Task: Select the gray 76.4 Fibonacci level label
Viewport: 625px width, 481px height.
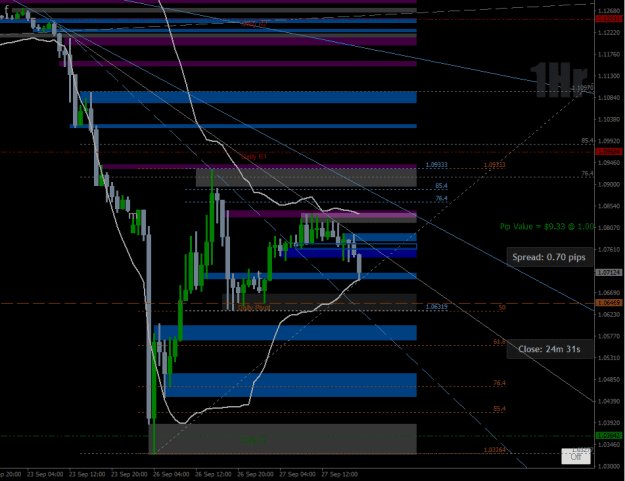Action: pos(587,173)
